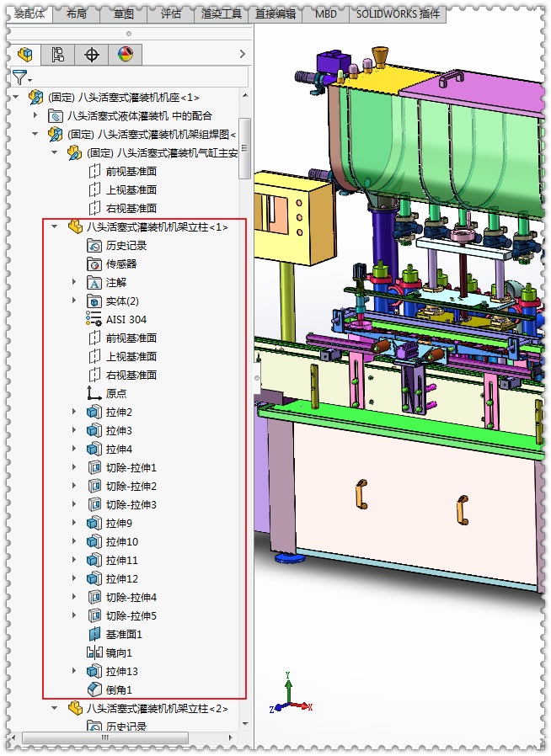Open the DisplayManager color ball tab
Image resolution: width=551 pixels, height=756 pixels.
[125, 55]
